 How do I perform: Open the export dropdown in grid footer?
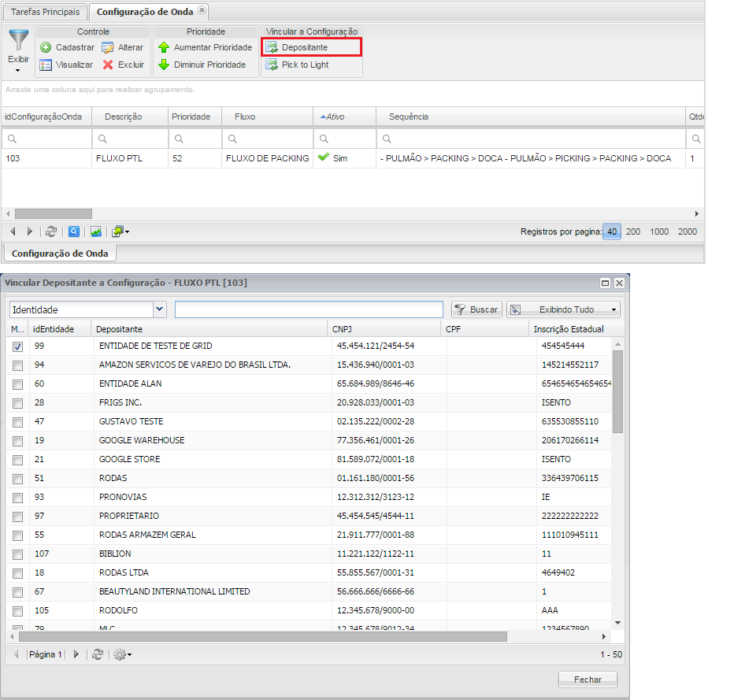[x=120, y=231]
